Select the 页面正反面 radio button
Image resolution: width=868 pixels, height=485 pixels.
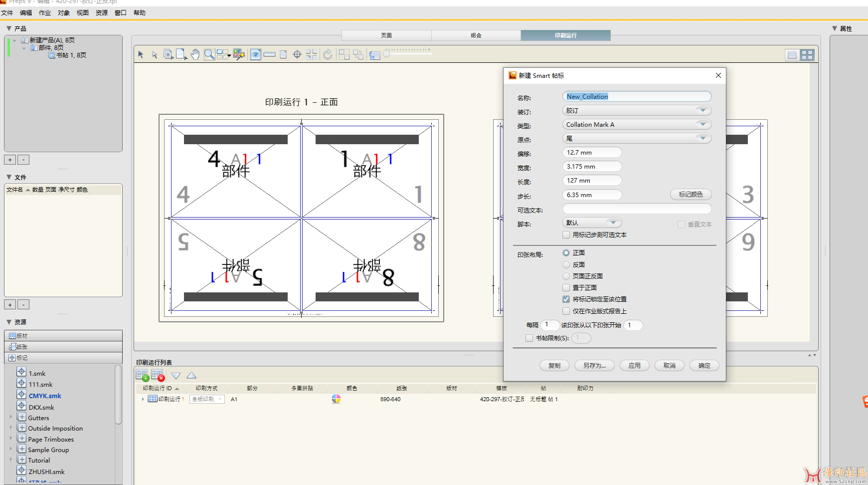(566, 276)
